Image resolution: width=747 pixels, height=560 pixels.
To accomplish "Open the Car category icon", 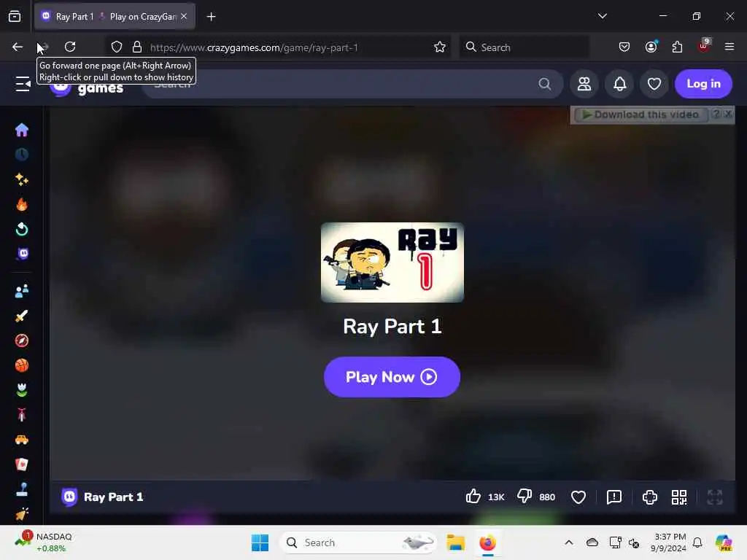I will point(22,440).
